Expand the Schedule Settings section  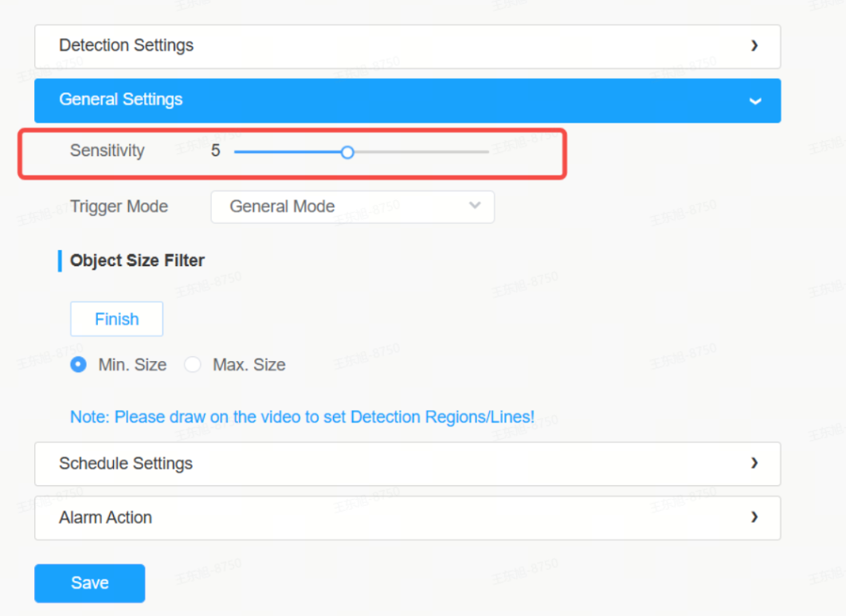click(407, 464)
